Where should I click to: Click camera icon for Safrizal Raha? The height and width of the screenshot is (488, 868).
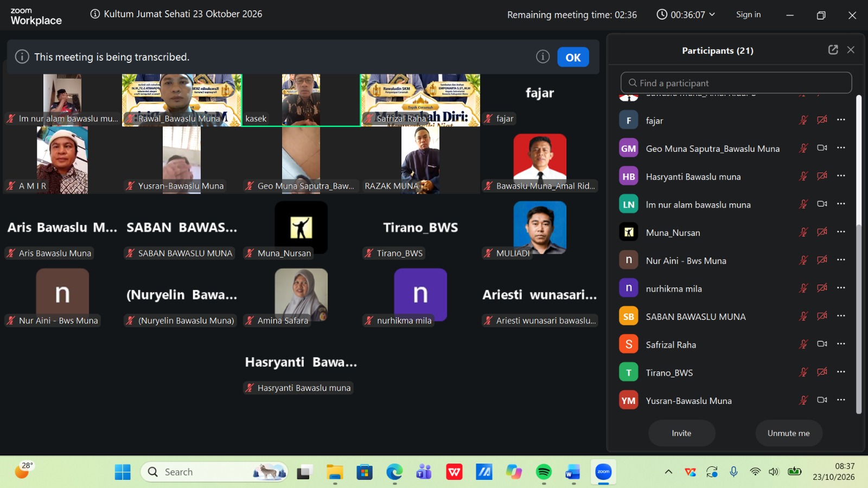point(822,344)
